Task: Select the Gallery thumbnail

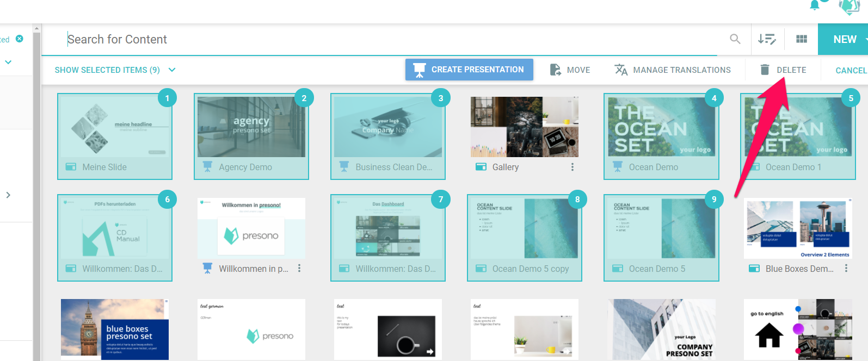Action: tap(524, 127)
